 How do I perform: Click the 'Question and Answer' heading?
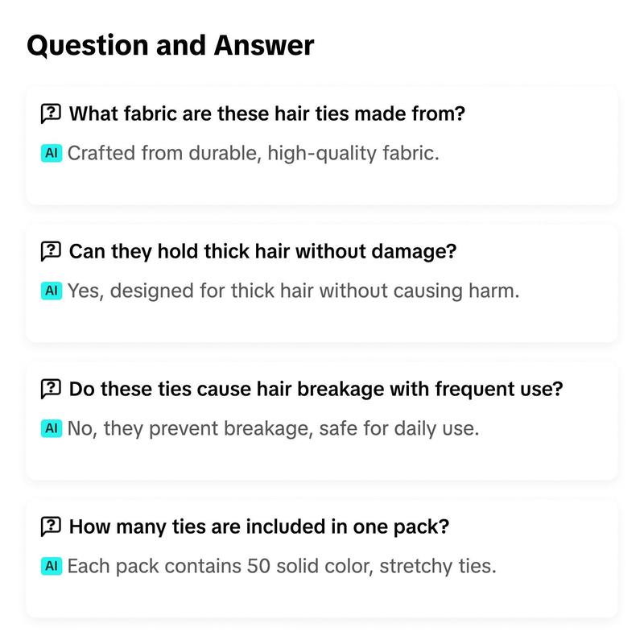coord(171,45)
